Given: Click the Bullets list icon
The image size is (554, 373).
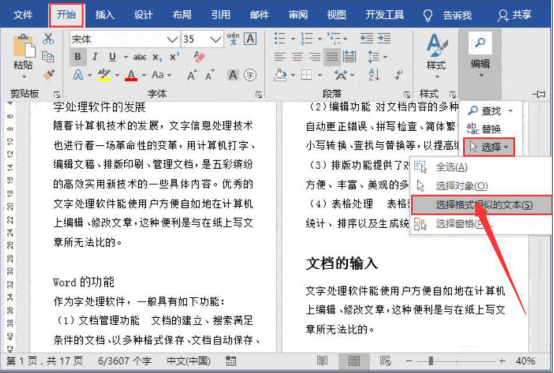Looking at the screenshot, I should coord(280,39).
